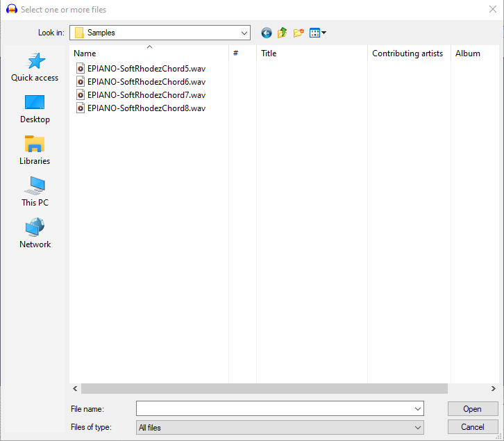The image size is (504, 441).
Task: Close the Select files dialog
Action: pyautogui.click(x=493, y=9)
